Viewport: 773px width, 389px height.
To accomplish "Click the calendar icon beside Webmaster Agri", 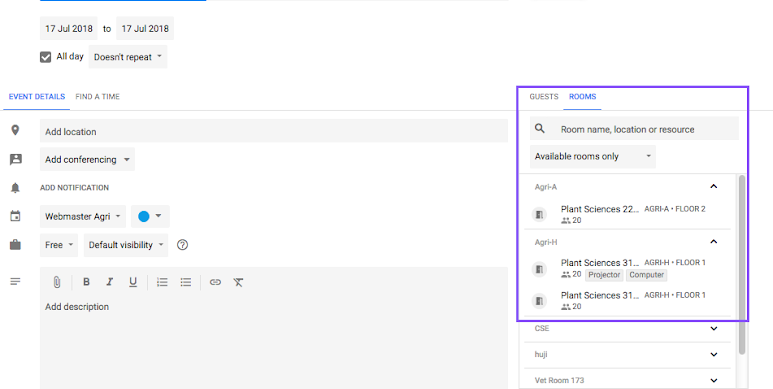I will [x=15, y=216].
